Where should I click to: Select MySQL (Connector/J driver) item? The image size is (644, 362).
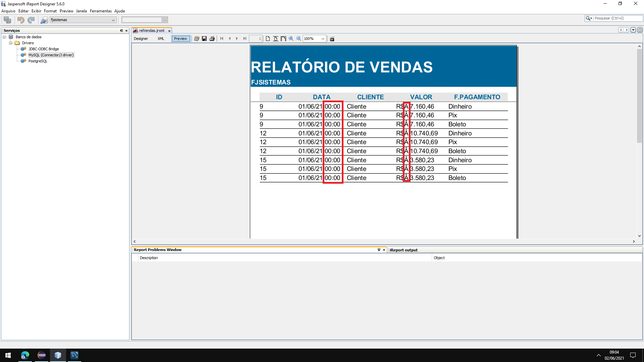click(51, 55)
